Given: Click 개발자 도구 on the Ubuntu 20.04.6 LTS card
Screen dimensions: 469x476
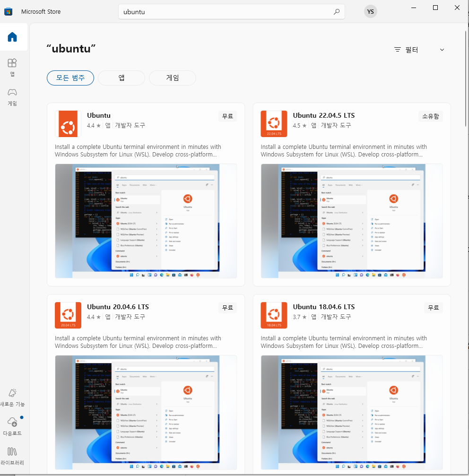Looking at the screenshot, I should (130, 317).
